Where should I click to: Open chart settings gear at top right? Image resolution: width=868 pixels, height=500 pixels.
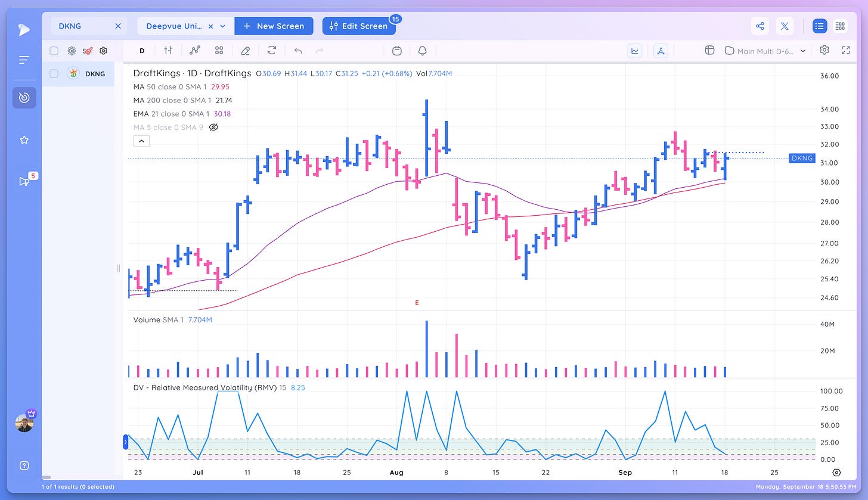(x=824, y=50)
